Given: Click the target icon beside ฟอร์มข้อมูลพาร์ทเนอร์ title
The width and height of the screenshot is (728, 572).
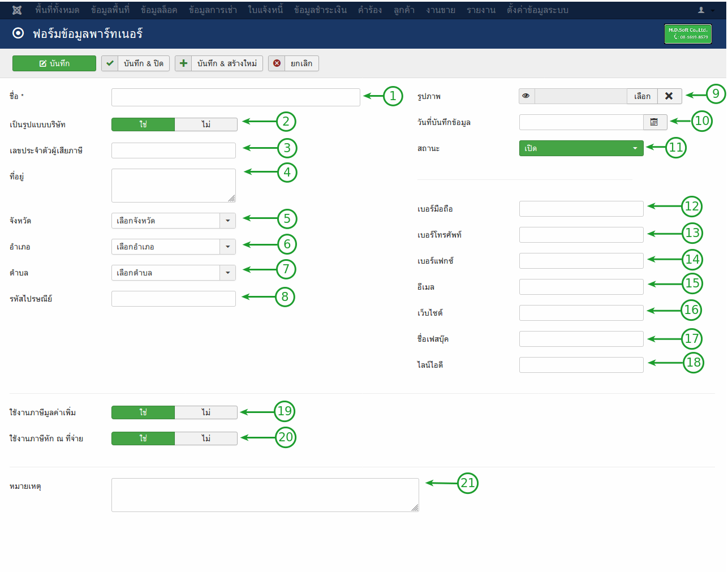Looking at the screenshot, I should 18,33.
